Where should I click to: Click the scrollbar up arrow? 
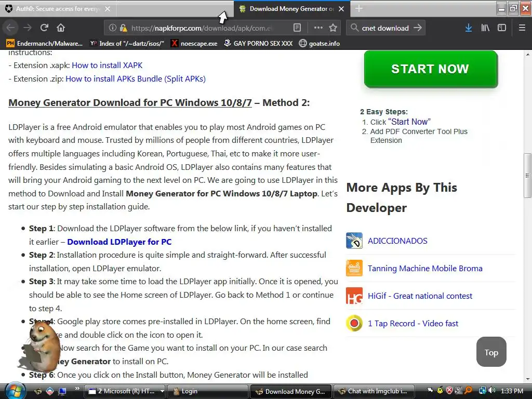click(527, 54)
